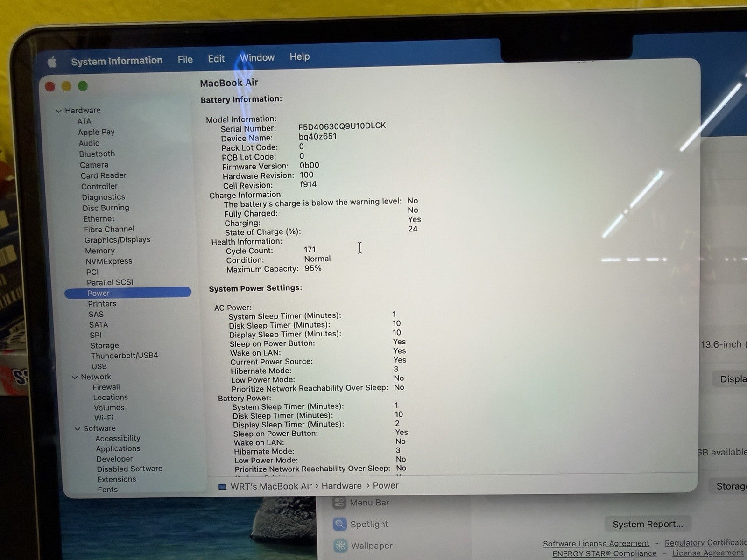
Task: Select Storage in the sidebar
Action: tap(105, 346)
